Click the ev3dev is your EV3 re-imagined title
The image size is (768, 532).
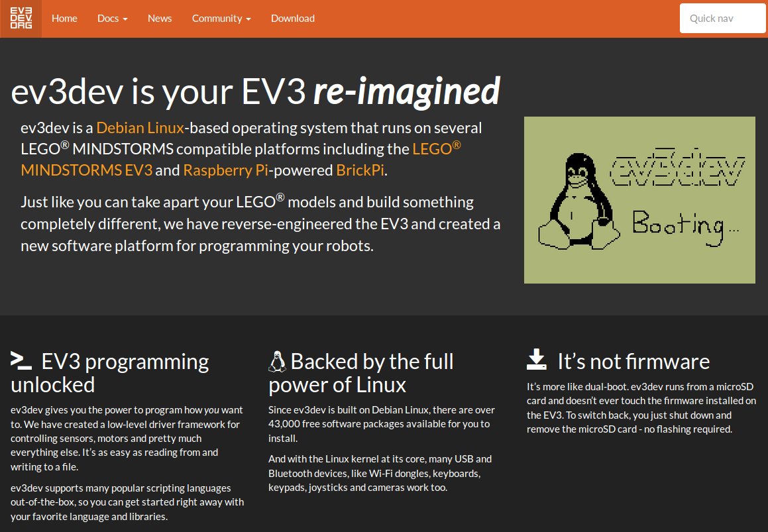point(255,91)
